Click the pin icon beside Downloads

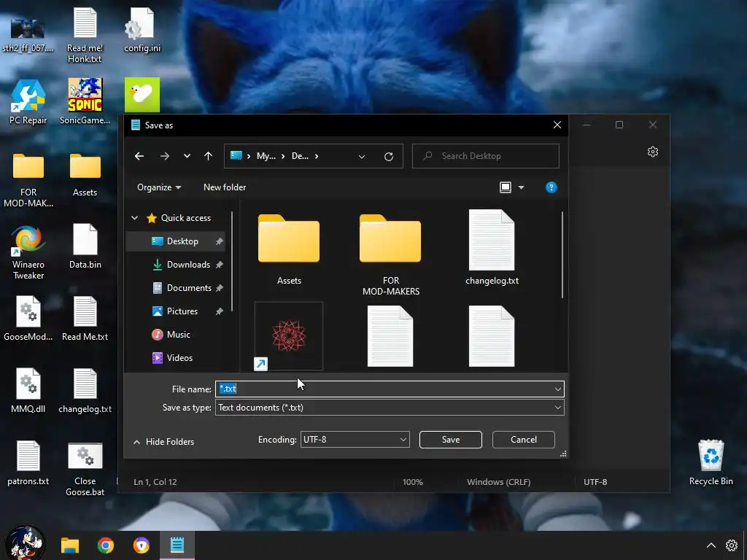click(x=219, y=265)
